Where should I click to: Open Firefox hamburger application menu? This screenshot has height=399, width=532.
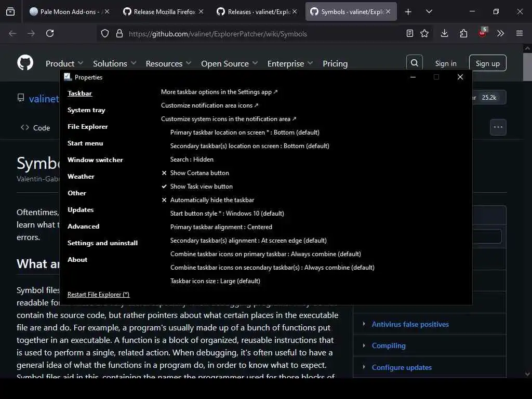click(520, 33)
